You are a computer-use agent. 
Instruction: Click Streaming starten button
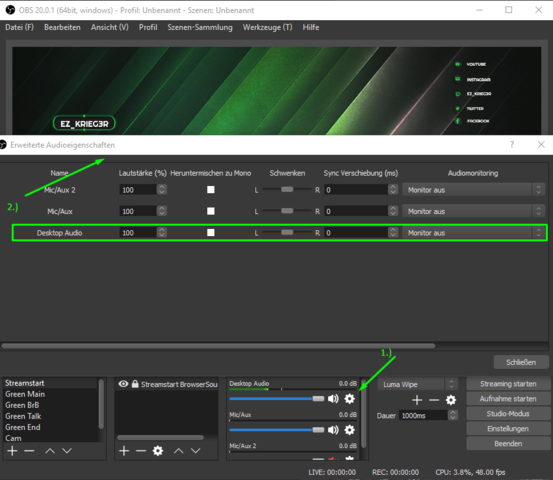point(508,384)
